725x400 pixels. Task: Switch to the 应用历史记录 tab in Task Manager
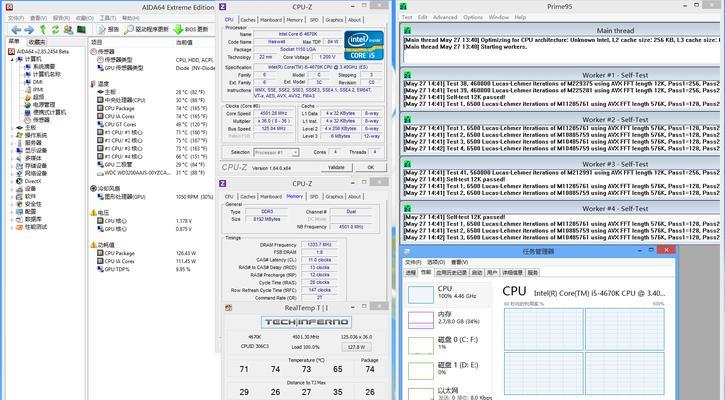tap(451, 273)
